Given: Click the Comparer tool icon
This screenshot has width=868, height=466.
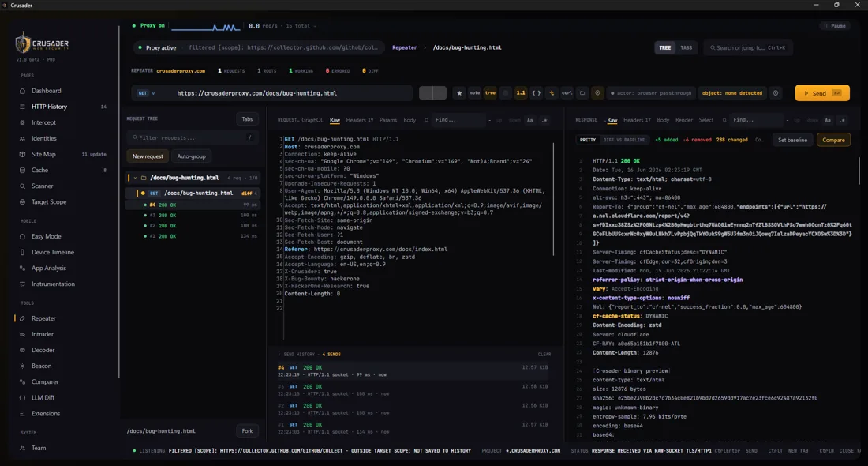Looking at the screenshot, I should point(23,381).
